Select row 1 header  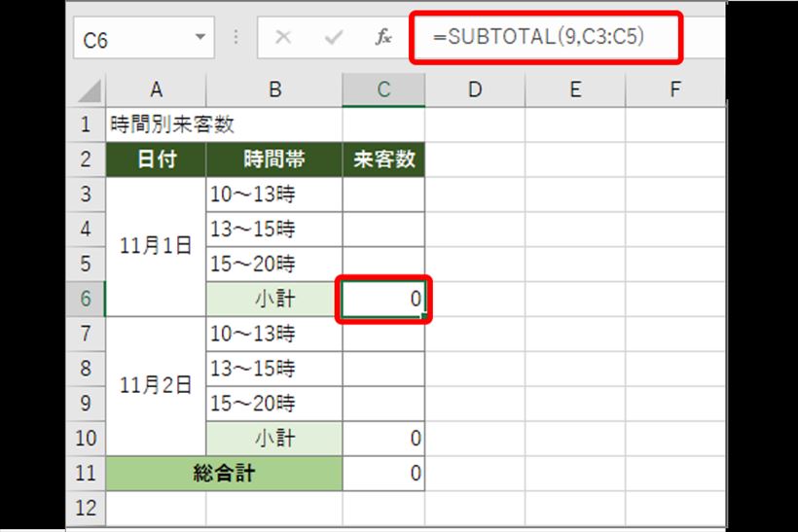[x=86, y=124]
